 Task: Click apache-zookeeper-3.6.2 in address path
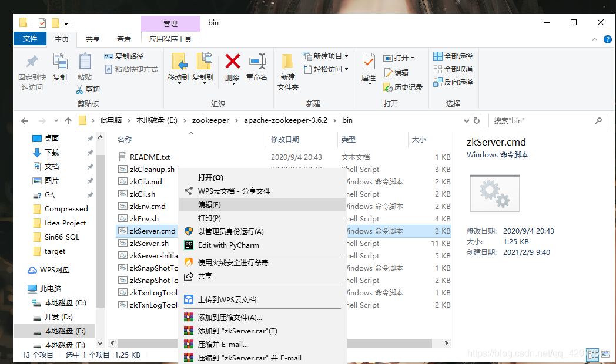(x=286, y=120)
